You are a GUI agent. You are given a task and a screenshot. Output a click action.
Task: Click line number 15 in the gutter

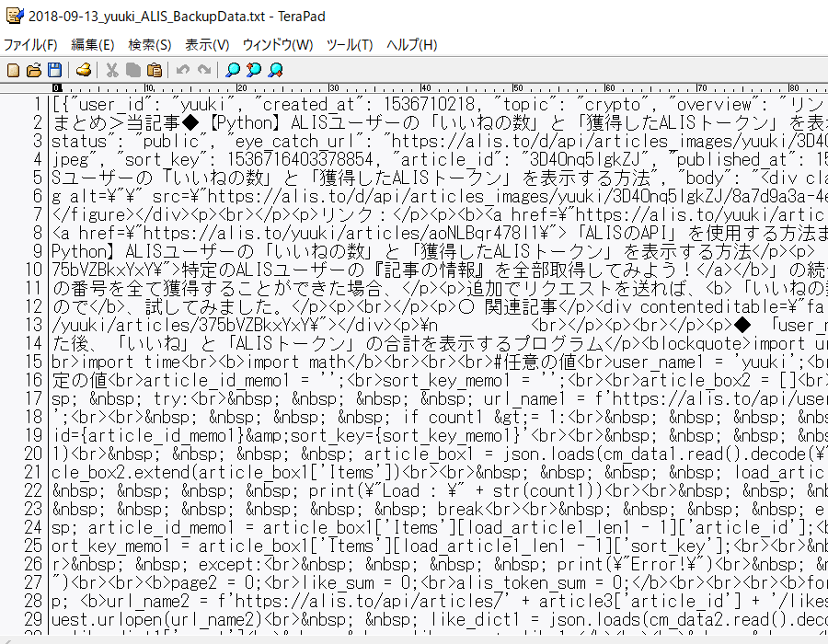pyautogui.click(x=35, y=362)
